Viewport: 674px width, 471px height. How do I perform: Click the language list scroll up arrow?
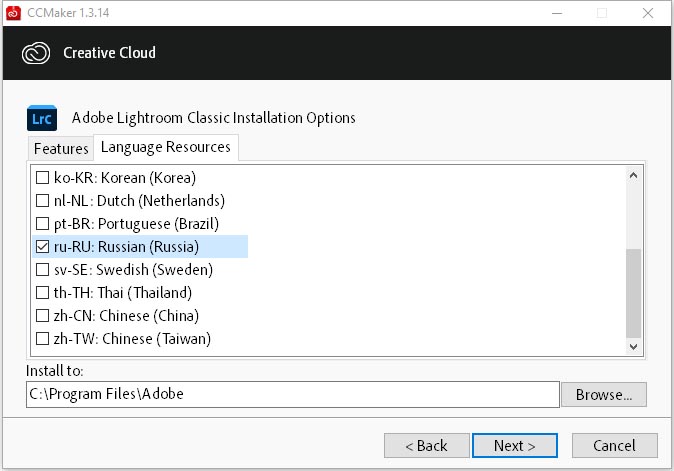633,175
